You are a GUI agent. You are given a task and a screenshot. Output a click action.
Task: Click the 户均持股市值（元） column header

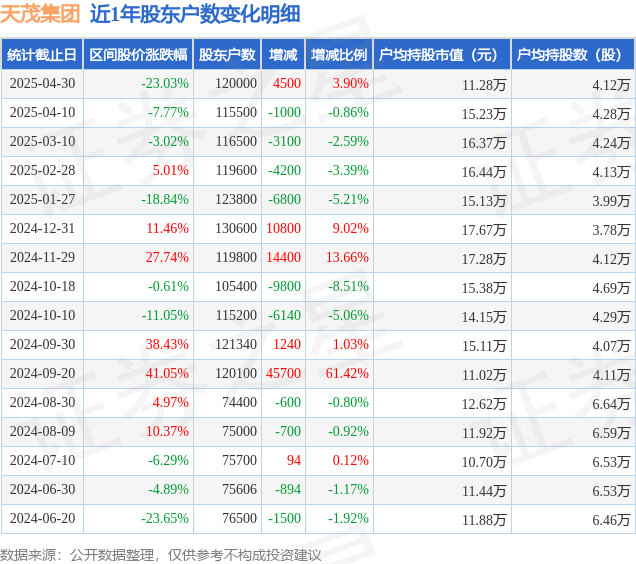(442, 54)
